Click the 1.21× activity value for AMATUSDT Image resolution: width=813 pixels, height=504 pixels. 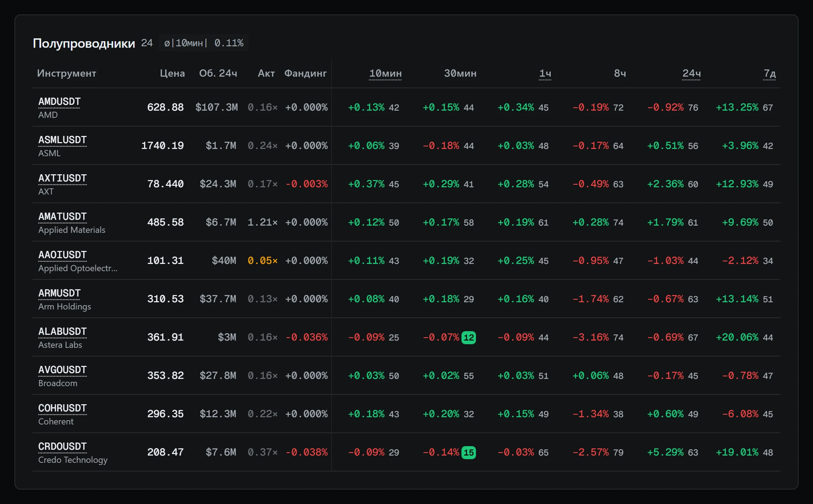point(263,222)
